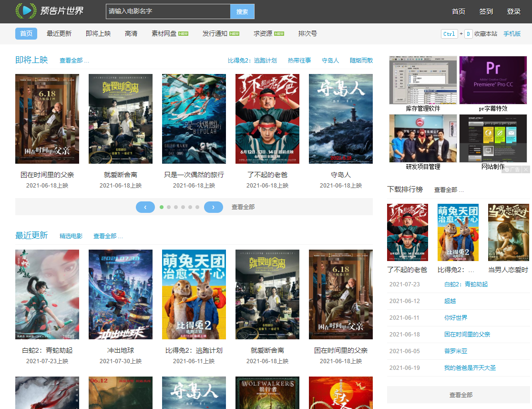Click the Premiere Pro CC ad image
The image size is (532, 409).
pos(493,80)
